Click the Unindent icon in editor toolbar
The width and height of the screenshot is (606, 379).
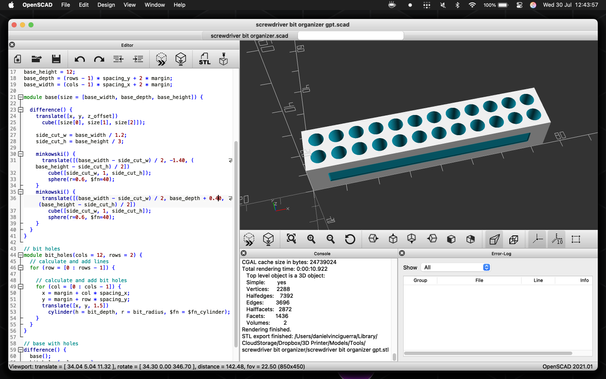click(118, 59)
